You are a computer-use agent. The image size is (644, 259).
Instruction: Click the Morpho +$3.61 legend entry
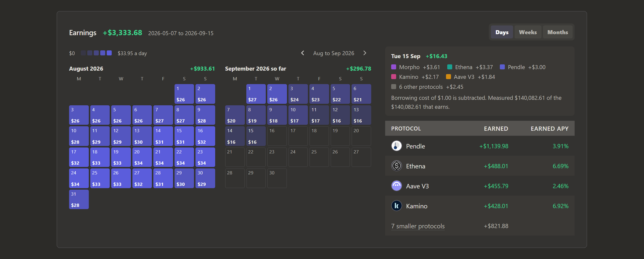point(416,67)
